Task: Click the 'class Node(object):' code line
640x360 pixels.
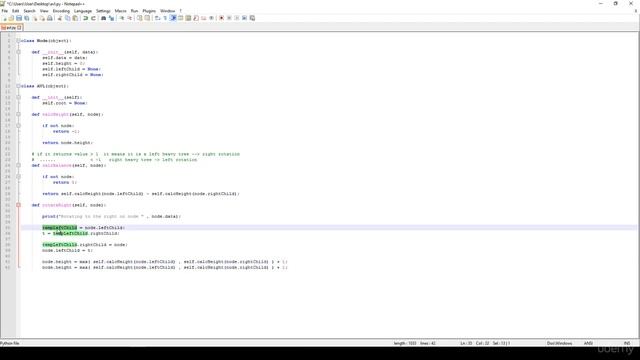Action: point(46,41)
